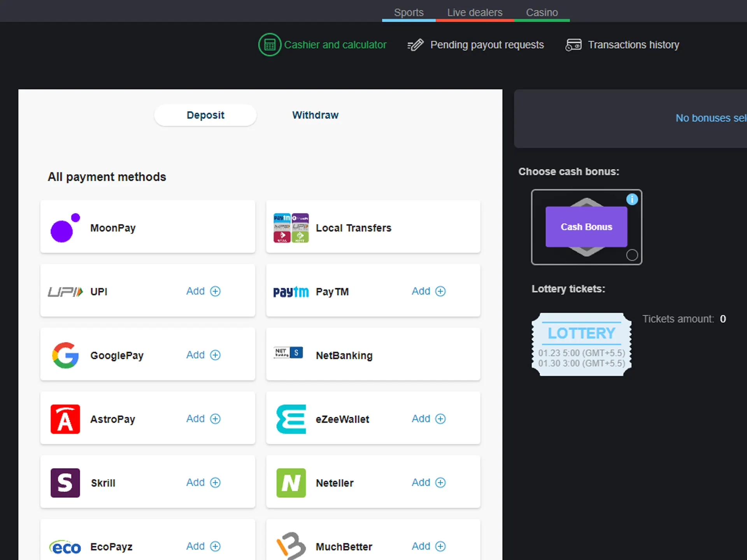747x560 pixels.
Task: Click the Paytm logo
Action: [x=291, y=292]
